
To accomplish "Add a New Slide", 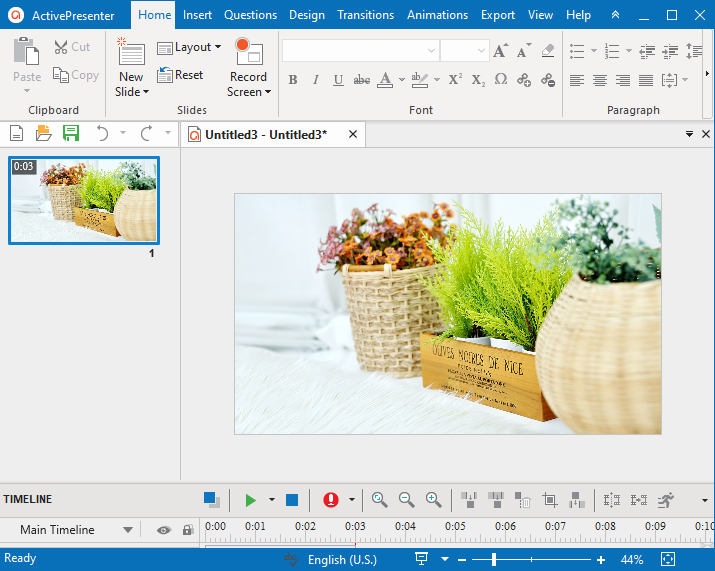I will [131, 68].
